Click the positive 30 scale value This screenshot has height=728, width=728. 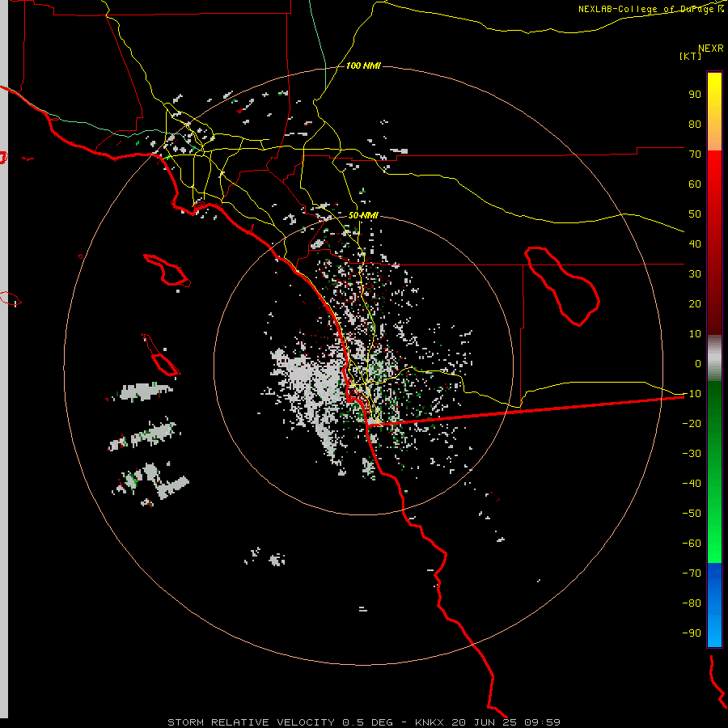pos(695,274)
